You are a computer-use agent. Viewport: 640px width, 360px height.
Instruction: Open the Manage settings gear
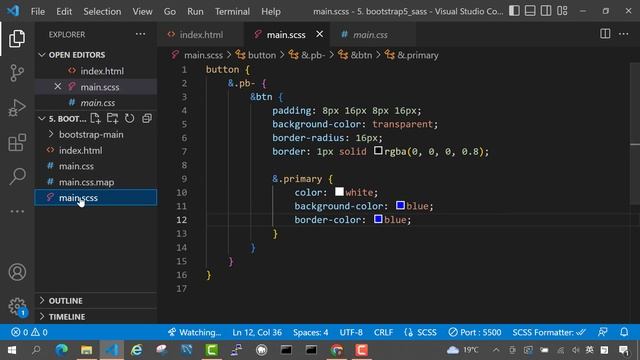[17, 306]
